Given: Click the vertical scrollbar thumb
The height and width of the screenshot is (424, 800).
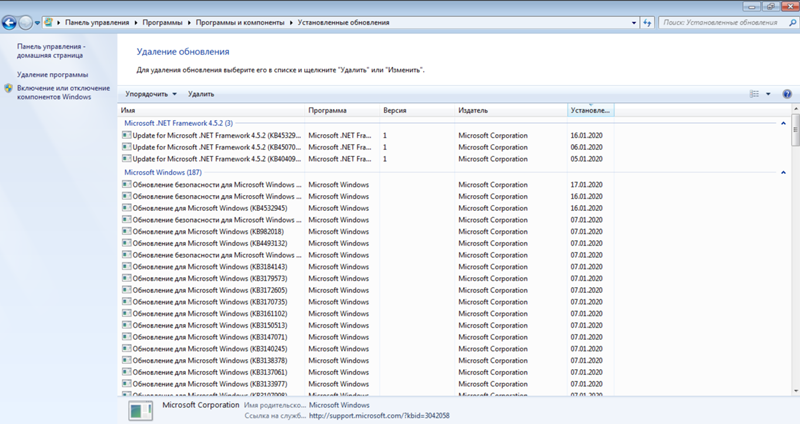Looking at the screenshot, I should click(795, 131).
